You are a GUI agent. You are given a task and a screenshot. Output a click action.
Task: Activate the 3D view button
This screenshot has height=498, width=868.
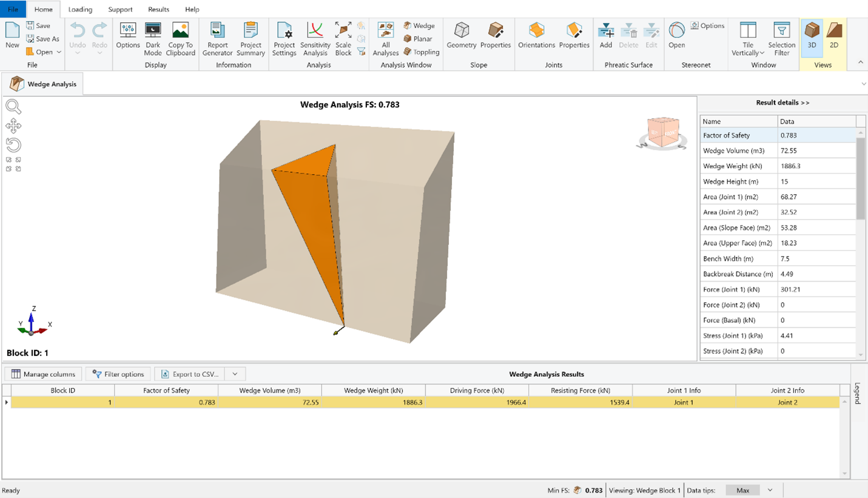click(812, 36)
